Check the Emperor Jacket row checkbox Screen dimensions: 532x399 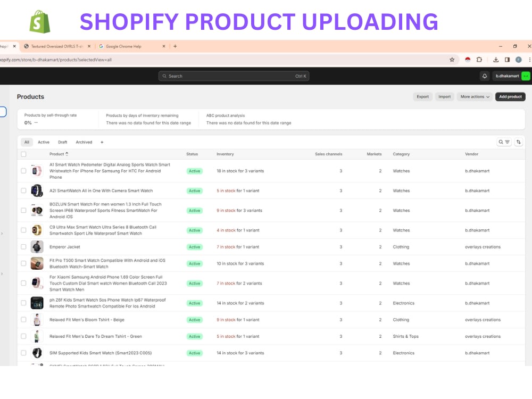[23, 247]
